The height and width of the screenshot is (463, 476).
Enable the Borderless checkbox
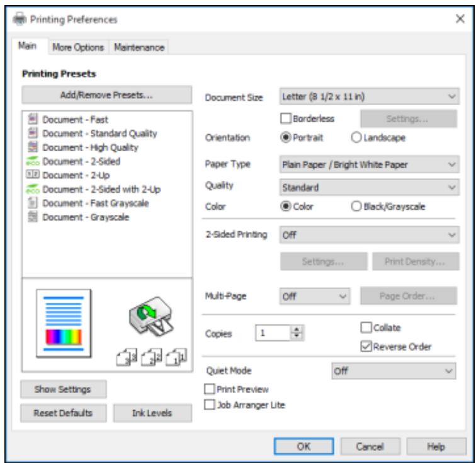(285, 118)
